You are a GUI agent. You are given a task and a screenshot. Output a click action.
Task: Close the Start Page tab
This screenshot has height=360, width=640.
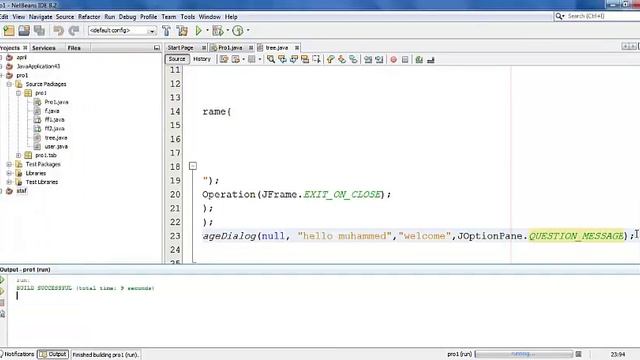click(x=204, y=48)
